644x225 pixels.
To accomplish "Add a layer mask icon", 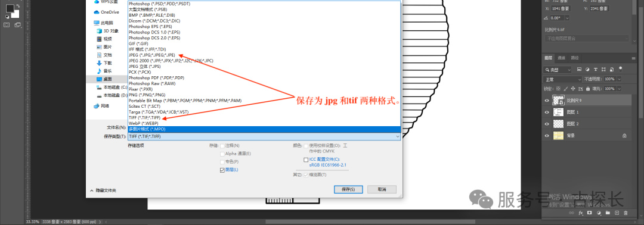I will pos(589,213).
